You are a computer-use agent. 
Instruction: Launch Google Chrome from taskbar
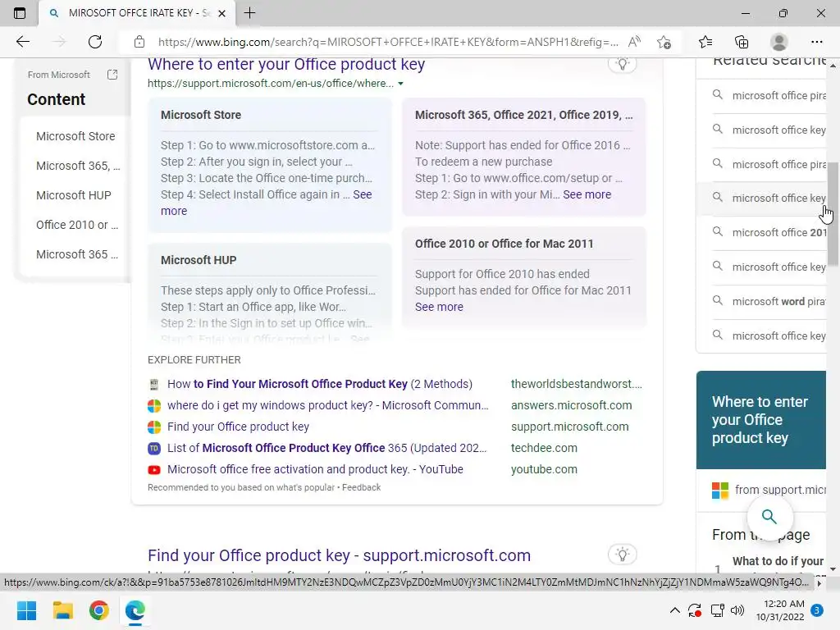pos(99,610)
